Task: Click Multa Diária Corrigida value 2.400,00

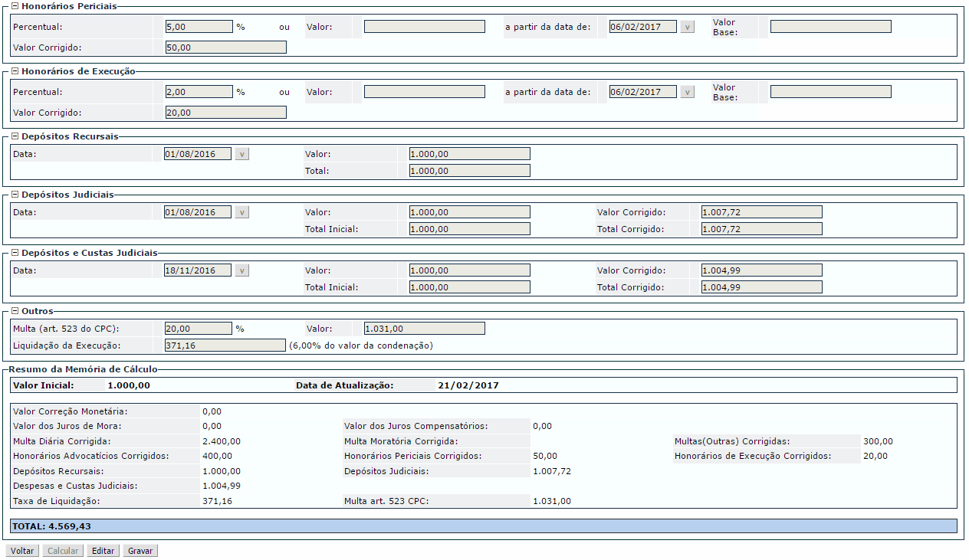Action: pos(222,441)
